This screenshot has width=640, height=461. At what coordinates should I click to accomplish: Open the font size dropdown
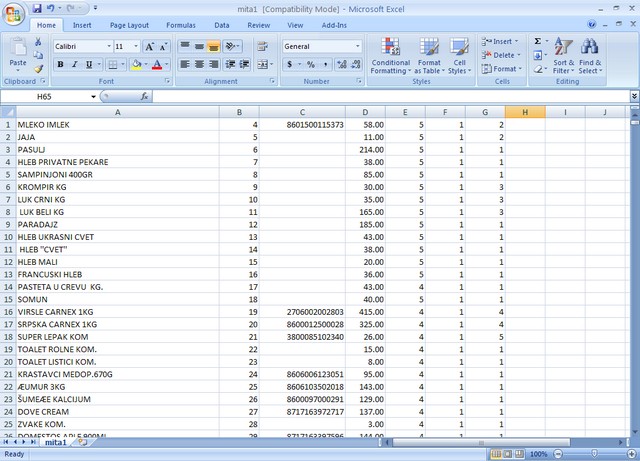click(135, 47)
